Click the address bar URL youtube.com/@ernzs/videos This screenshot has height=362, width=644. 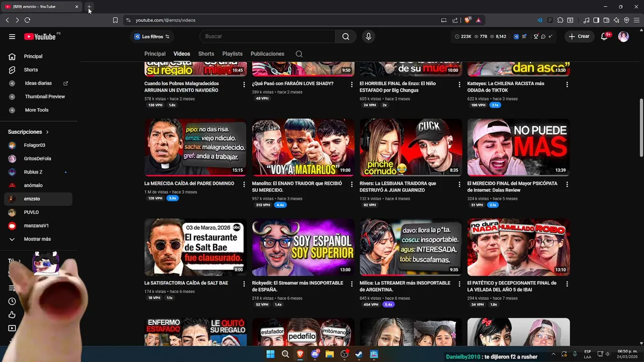(165, 20)
